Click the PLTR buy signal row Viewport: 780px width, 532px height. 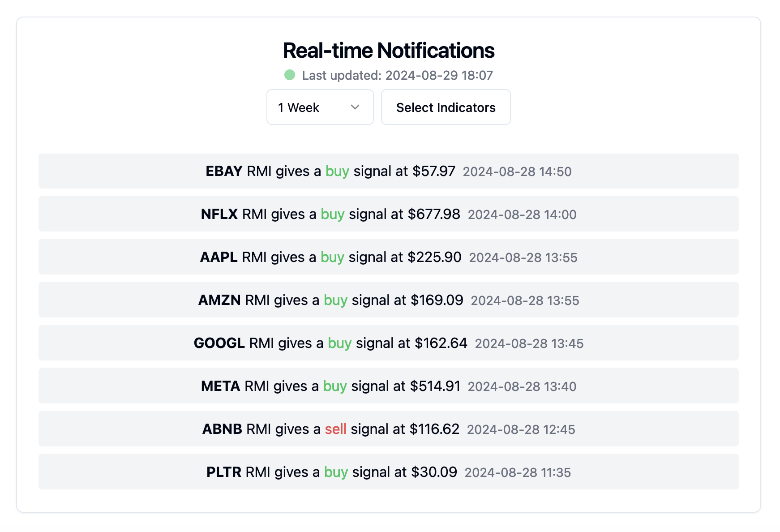click(389, 472)
